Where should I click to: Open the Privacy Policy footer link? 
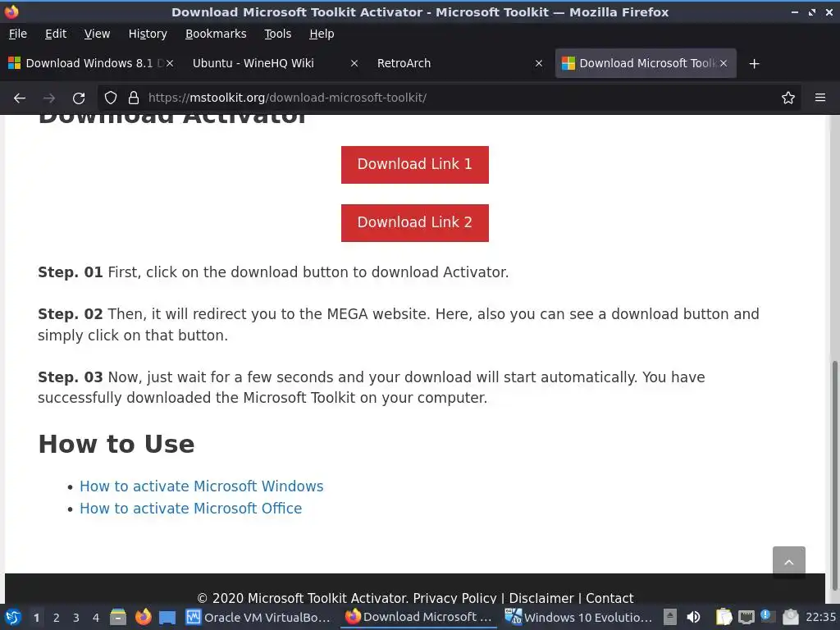454,598
